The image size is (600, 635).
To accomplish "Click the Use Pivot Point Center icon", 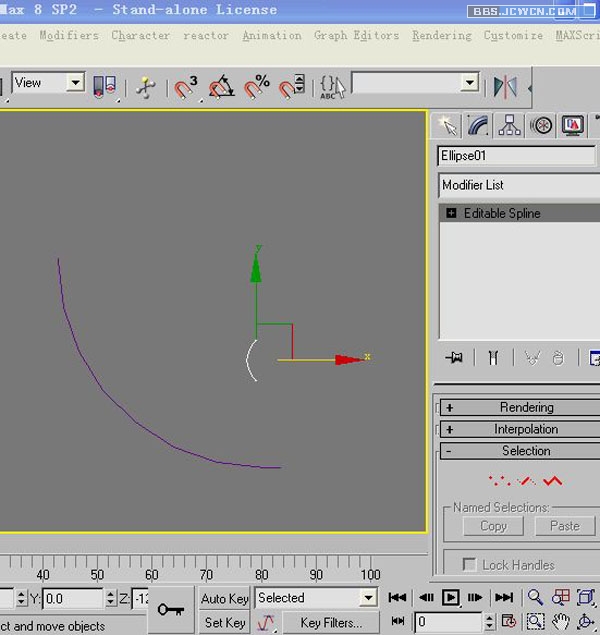I will (104, 86).
